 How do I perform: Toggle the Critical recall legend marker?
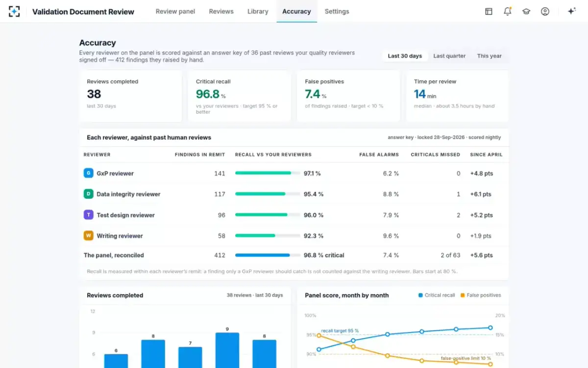pyautogui.click(x=420, y=295)
